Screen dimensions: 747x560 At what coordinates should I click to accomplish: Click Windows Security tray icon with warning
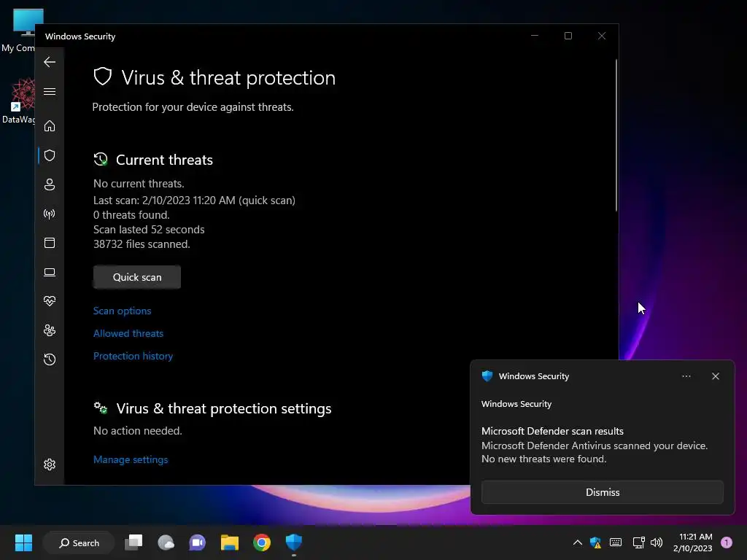595,542
